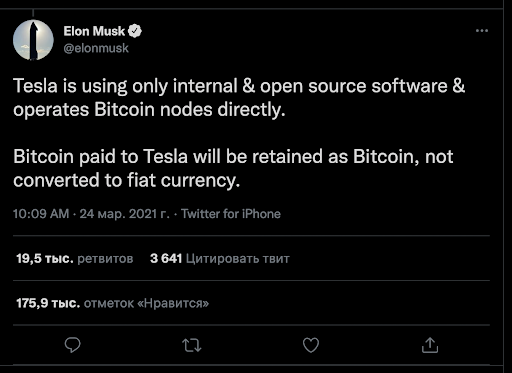Click the date 24 мар. 2021 г.

[x=124, y=214]
